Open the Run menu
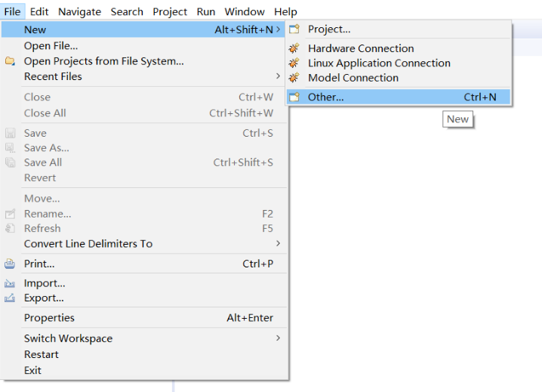 205,11
